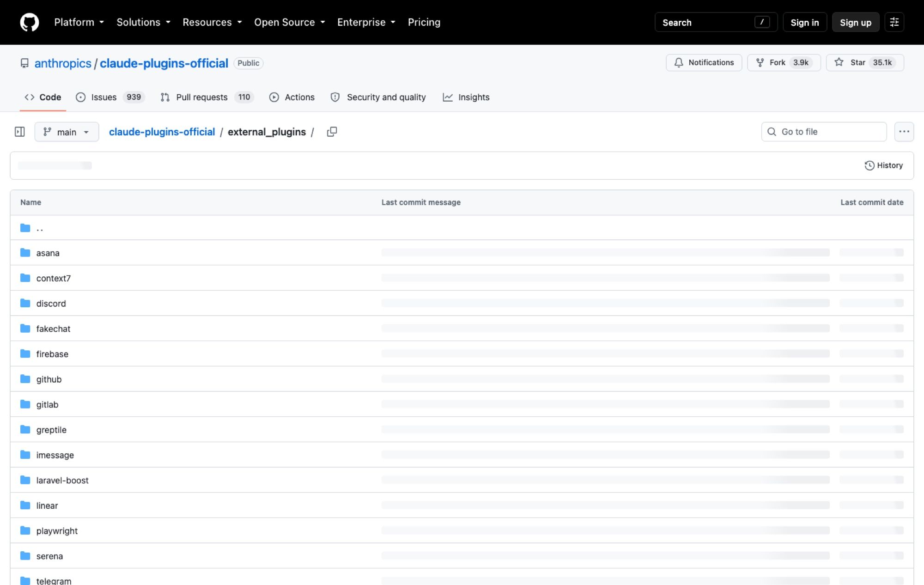Click the folder icon beside imessage
Viewport: 924px width, 585px height.
[25, 455]
